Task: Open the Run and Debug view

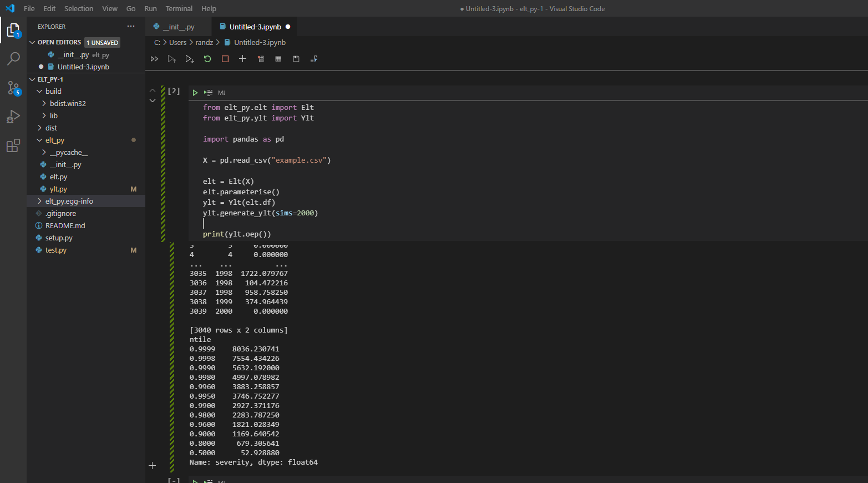Action: [13, 117]
